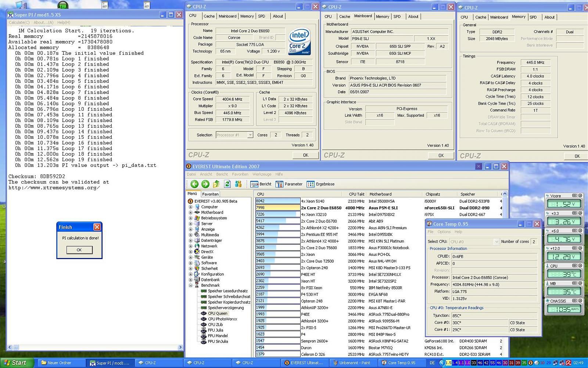Expand the Datenbank node in EVEREST tree
The image size is (588, 368).
click(190, 280)
